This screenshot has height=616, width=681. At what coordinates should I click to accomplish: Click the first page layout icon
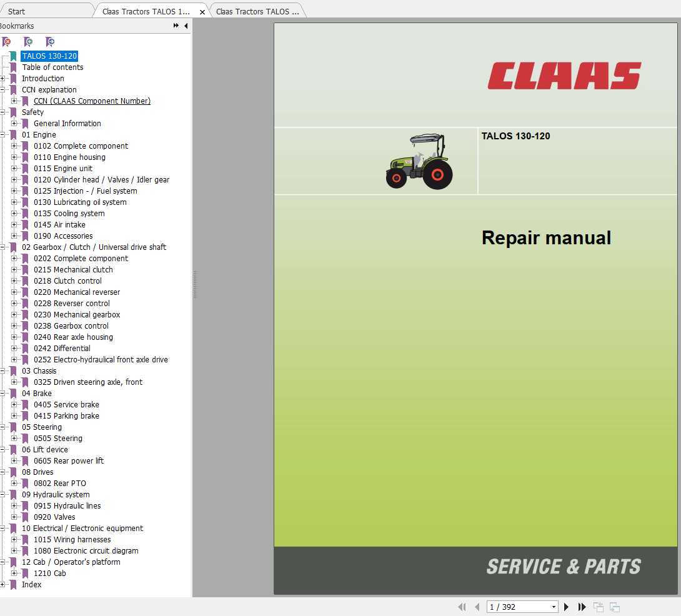599,607
